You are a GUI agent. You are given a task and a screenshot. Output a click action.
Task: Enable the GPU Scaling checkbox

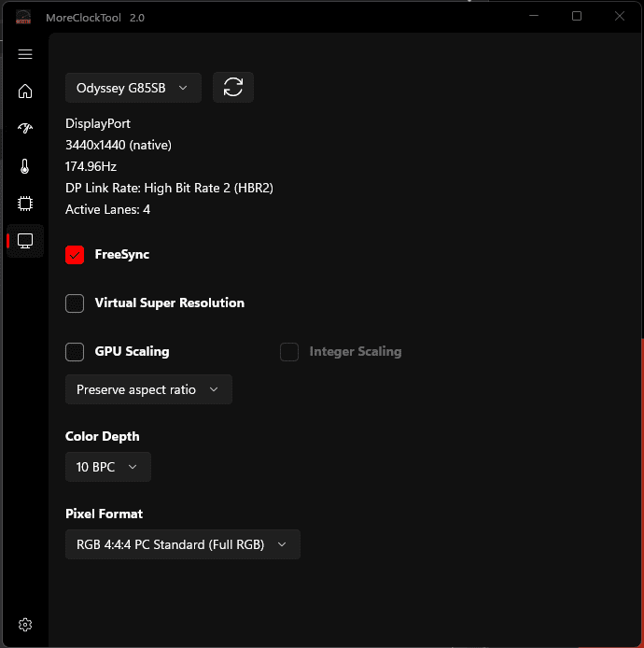[x=75, y=352]
